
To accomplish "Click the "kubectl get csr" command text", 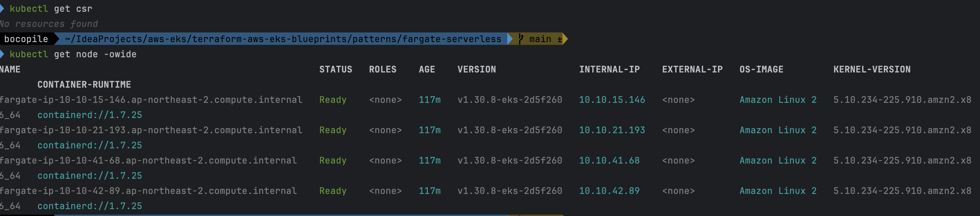I will [50, 9].
